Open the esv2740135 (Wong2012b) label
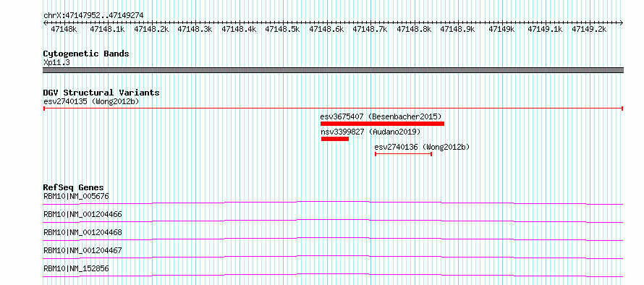Image resolution: width=644 pixels, height=285 pixels. pos(91,101)
